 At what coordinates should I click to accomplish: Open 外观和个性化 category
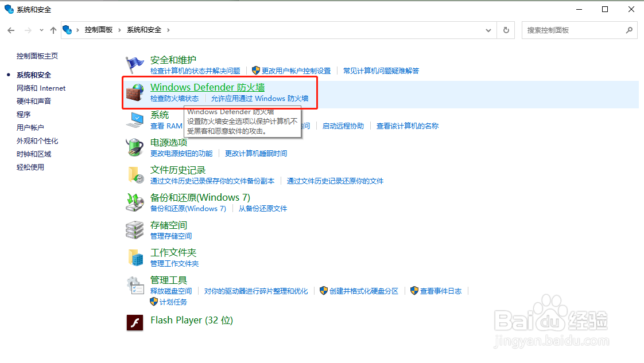pos(37,140)
